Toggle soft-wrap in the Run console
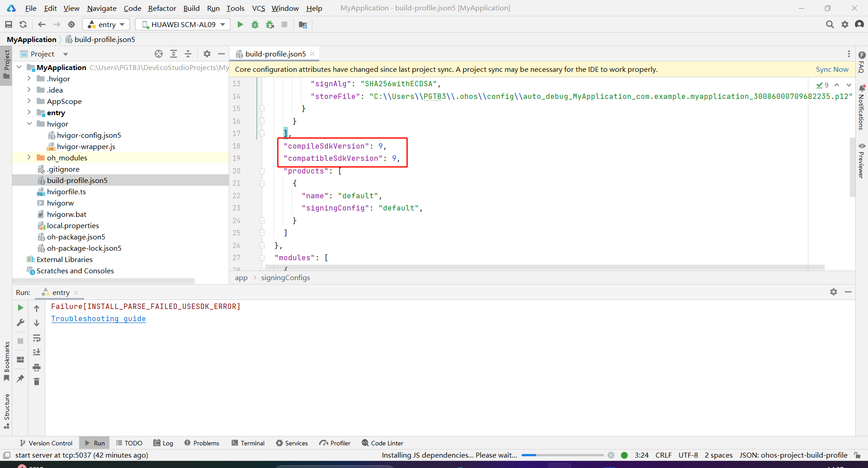The image size is (868, 468). [37, 338]
